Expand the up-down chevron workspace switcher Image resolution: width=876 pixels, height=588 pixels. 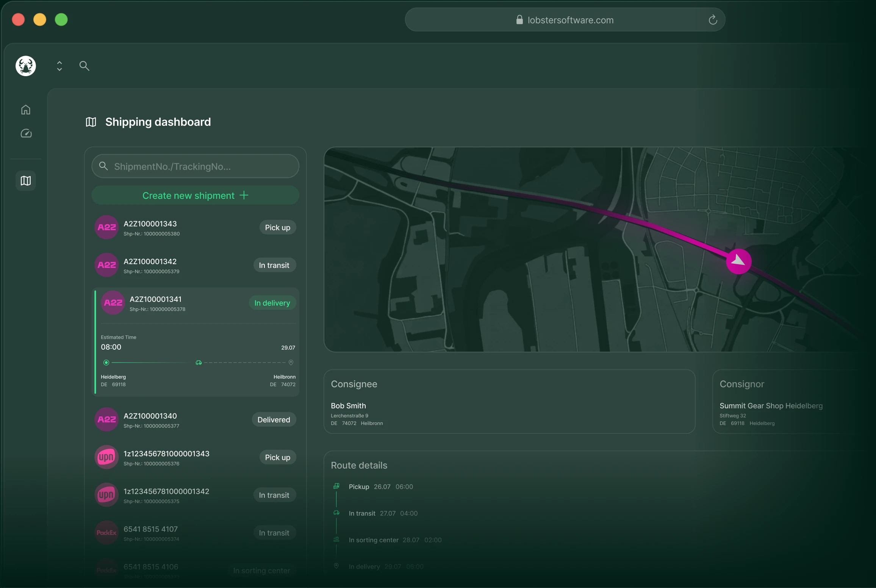(59, 66)
